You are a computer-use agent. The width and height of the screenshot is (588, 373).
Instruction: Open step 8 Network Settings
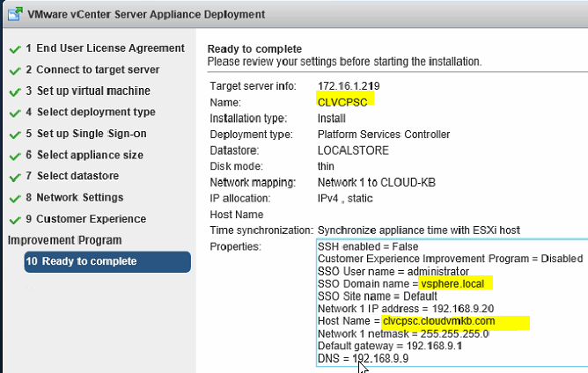coord(74,198)
